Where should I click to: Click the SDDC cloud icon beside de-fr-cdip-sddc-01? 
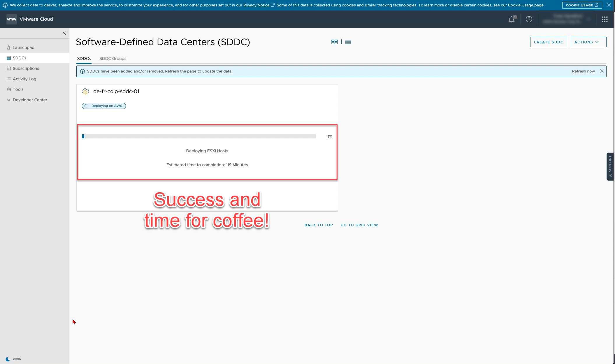(85, 91)
